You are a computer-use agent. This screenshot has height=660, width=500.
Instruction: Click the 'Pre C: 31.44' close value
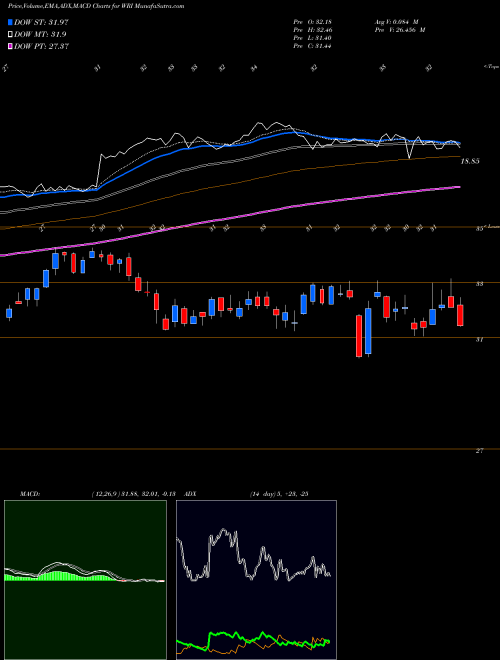pyautogui.click(x=312, y=46)
